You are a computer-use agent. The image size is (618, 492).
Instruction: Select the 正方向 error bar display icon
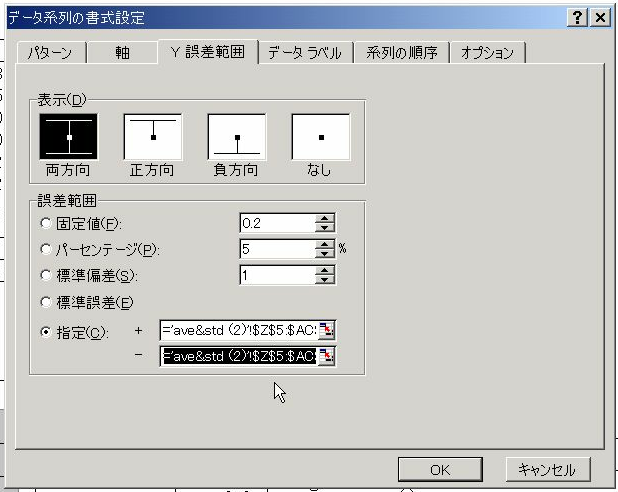(152, 137)
